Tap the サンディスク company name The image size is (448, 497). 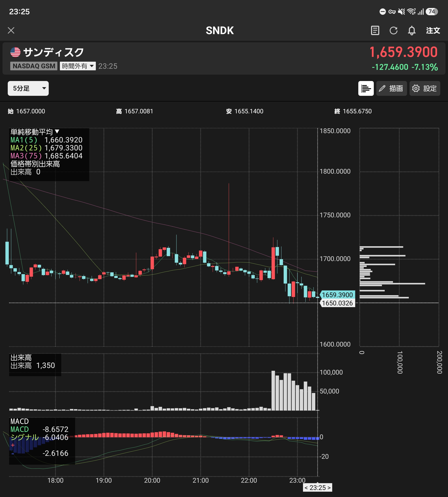53,52
